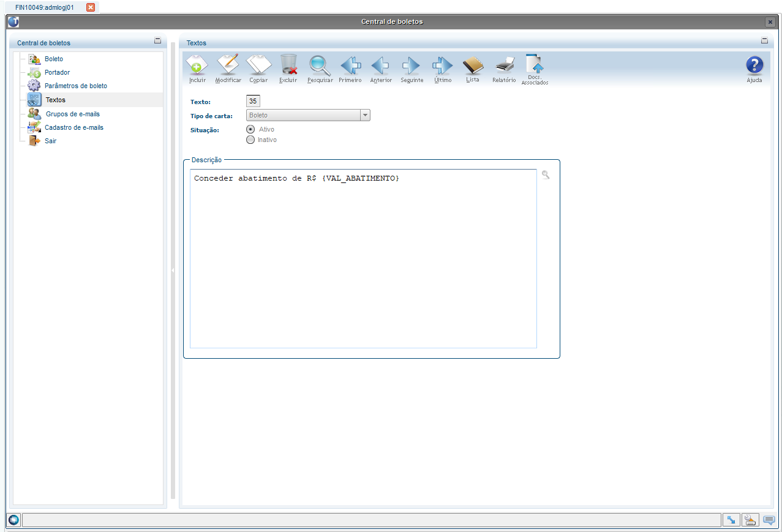Click the Portador money icon
The height and width of the screenshot is (532, 782).
34,72
